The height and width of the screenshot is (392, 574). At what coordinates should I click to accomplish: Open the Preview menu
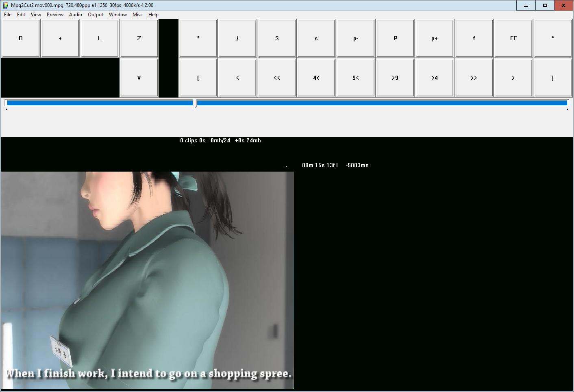coord(55,15)
